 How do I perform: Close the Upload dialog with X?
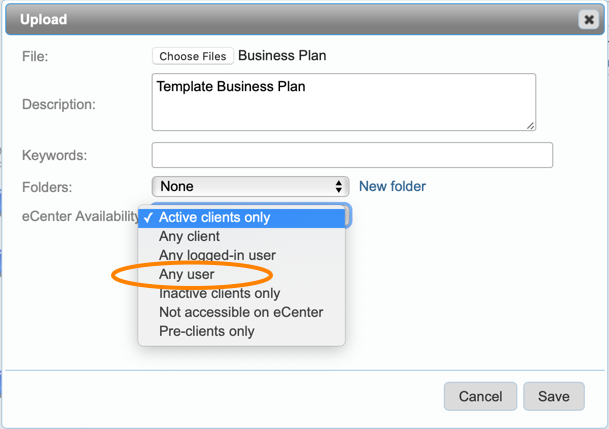click(588, 19)
